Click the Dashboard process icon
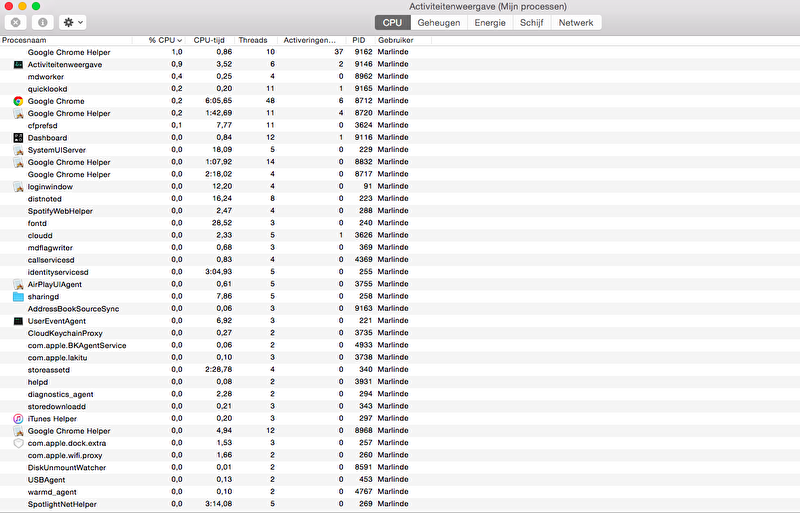800x513 pixels. tap(18, 138)
